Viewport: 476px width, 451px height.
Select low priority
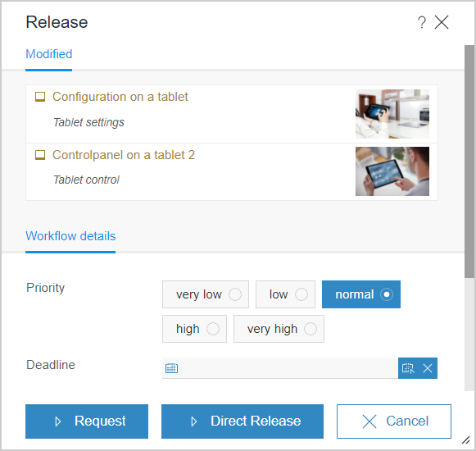pyautogui.click(x=285, y=294)
